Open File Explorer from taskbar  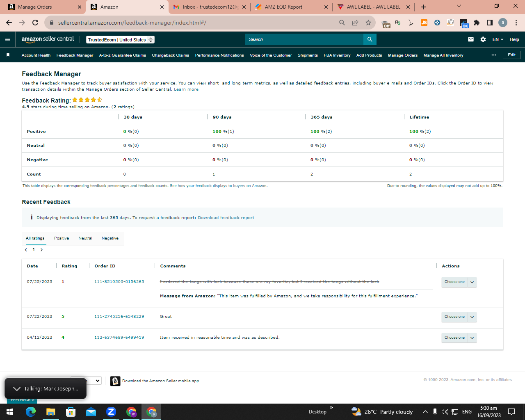coord(50,412)
